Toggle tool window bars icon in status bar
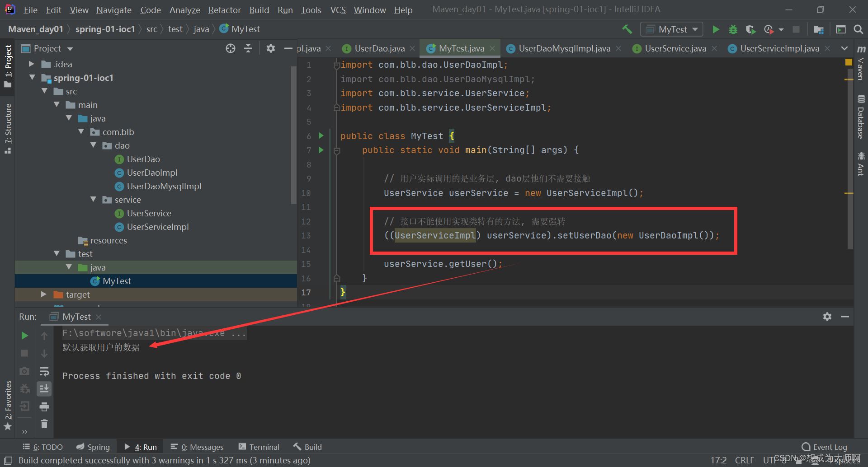Image resolution: width=868 pixels, height=467 pixels. (x=8, y=460)
